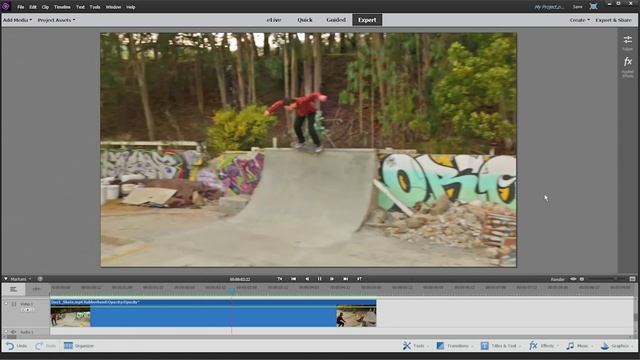Viewport: 640px width, 360px height.
Task: Open the Markers dropdown
Action: point(20,279)
